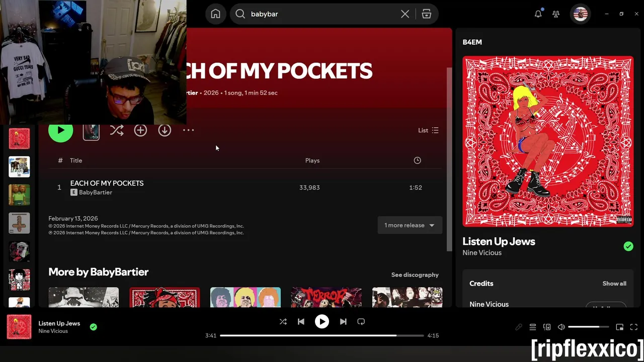Screen dimensions: 644x362
Task: Play the EACH OF MY POCKETS album
Action: [x=61, y=130]
